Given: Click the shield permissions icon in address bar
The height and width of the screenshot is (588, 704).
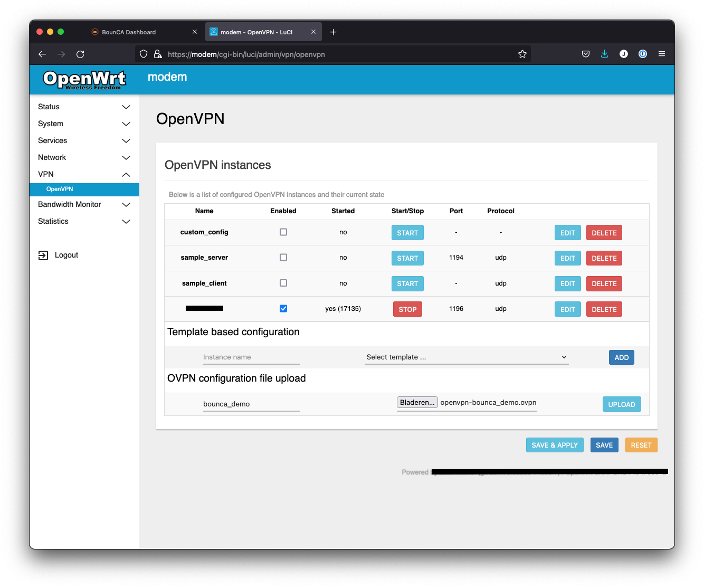Looking at the screenshot, I should pos(143,54).
